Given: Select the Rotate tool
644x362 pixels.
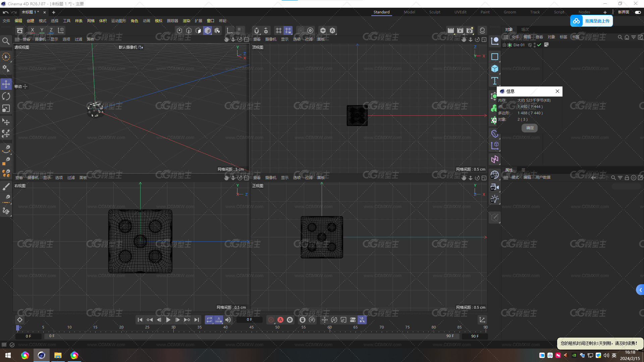Looking at the screenshot, I should click(6, 97).
